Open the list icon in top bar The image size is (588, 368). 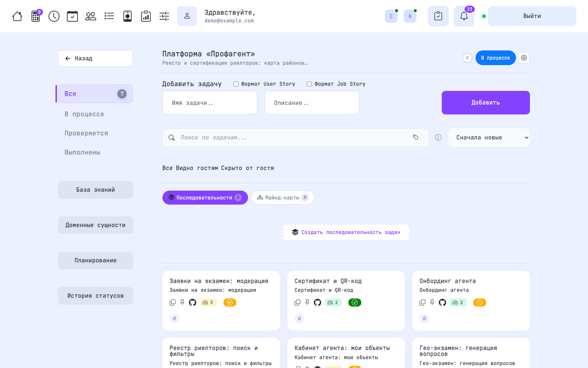[x=109, y=16]
